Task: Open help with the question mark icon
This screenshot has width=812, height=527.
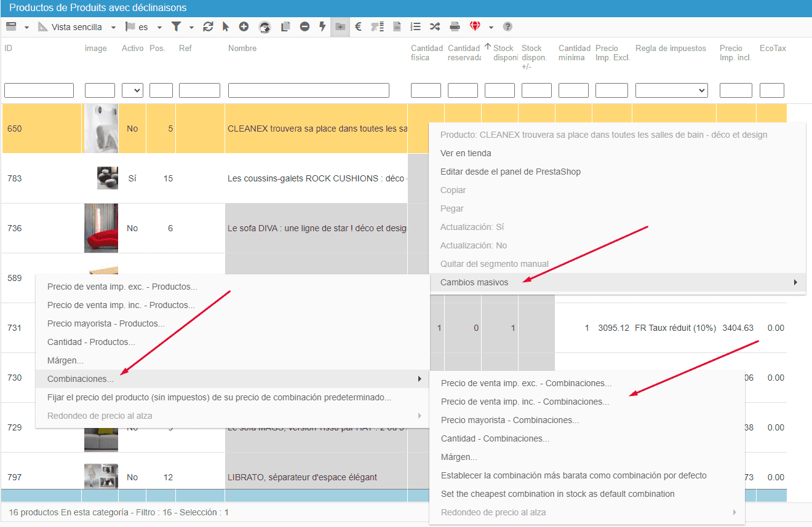Action: pos(507,26)
